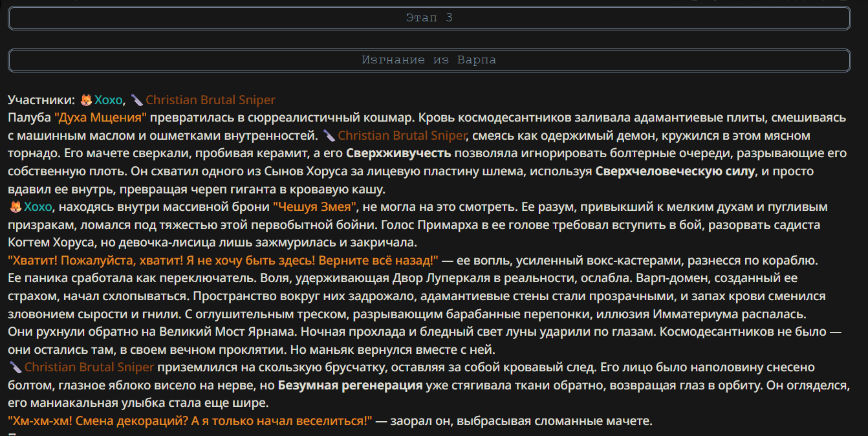The width and height of the screenshot is (868, 436).
Task: Collapse the 'Изгнание из Варпа' section header
Action: [x=429, y=60]
